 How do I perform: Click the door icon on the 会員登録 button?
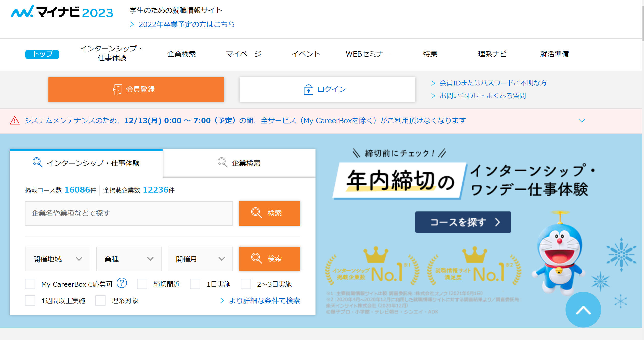pos(117,89)
